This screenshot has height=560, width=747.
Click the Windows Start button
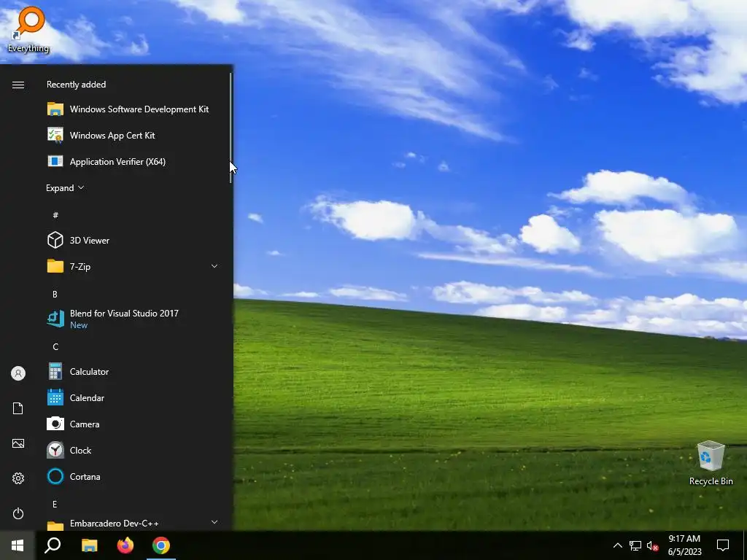pos(18,545)
